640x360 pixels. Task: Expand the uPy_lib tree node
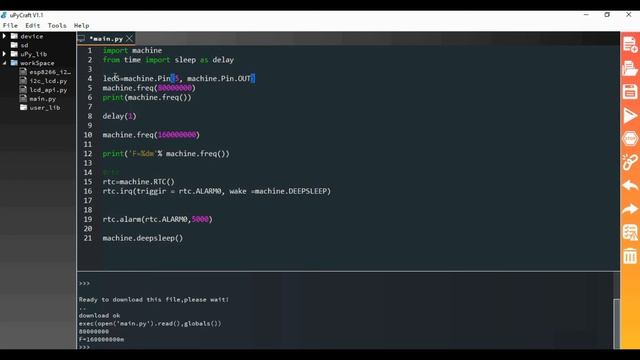pos(4,54)
